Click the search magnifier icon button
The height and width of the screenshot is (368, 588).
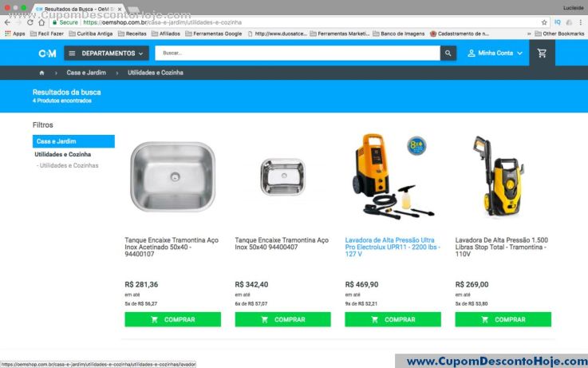coord(448,53)
